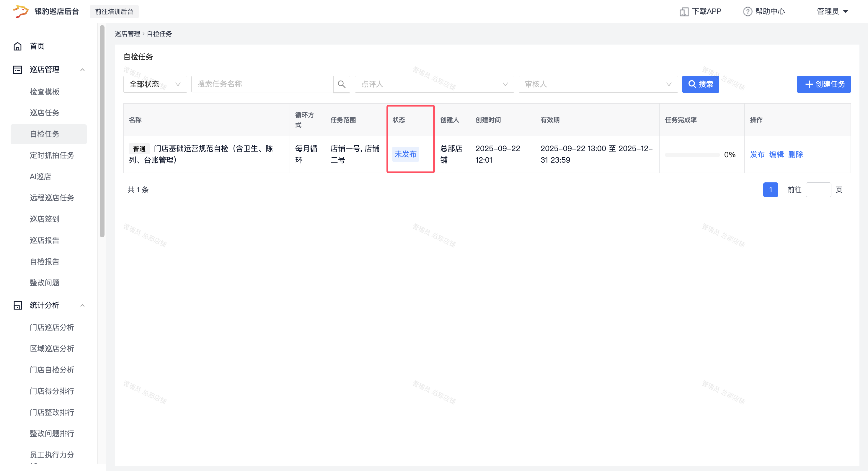The image size is (868, 471).
Task: Click the 银豹巡店后台 logo icon
Action: (x=20, y=11)
